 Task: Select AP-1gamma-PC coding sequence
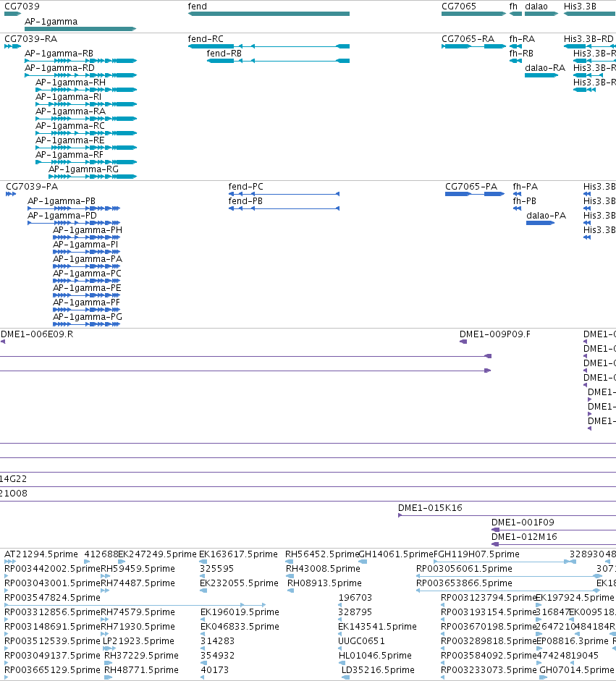pyautogui.click(x=86, y=281)
